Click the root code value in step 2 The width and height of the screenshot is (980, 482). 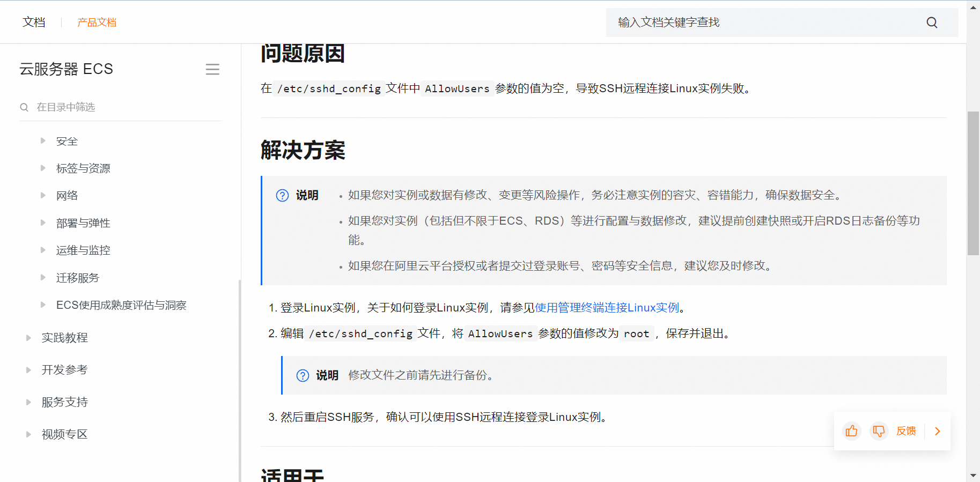click(x=637, y=333)
